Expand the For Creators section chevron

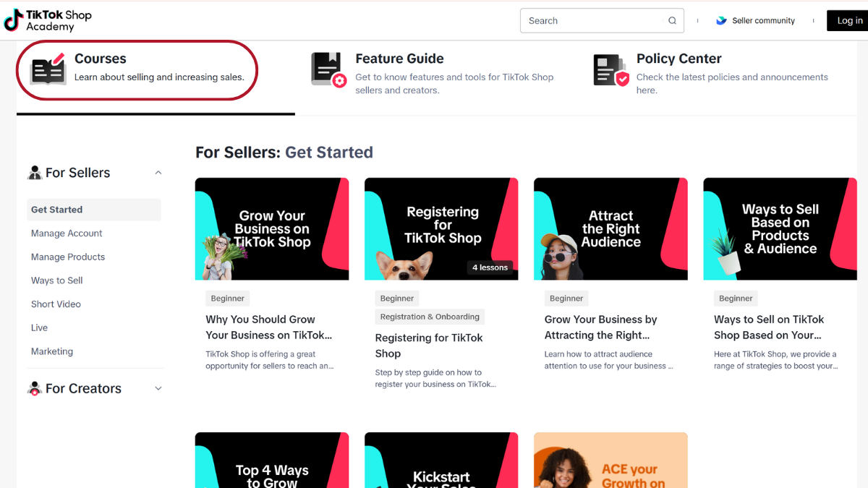pyautogui.click(x=158, y=389)
